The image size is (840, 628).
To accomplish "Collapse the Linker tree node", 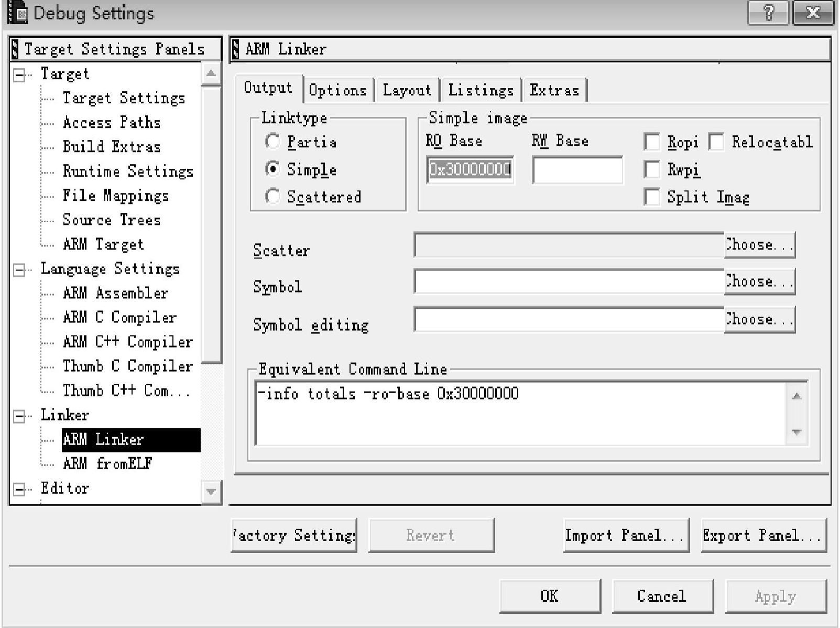I will pyautogui.click(x=19, y=417).
